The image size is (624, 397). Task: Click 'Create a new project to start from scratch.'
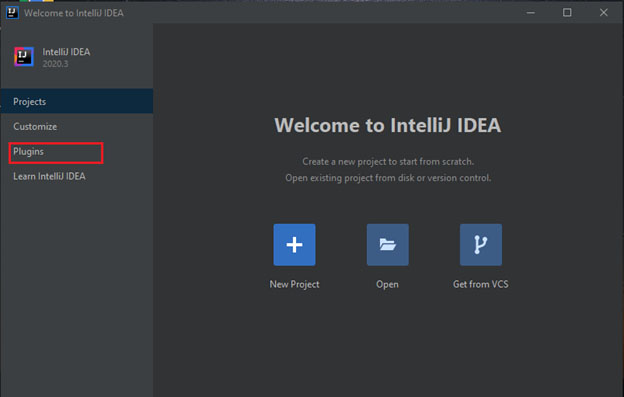[388, 162]
